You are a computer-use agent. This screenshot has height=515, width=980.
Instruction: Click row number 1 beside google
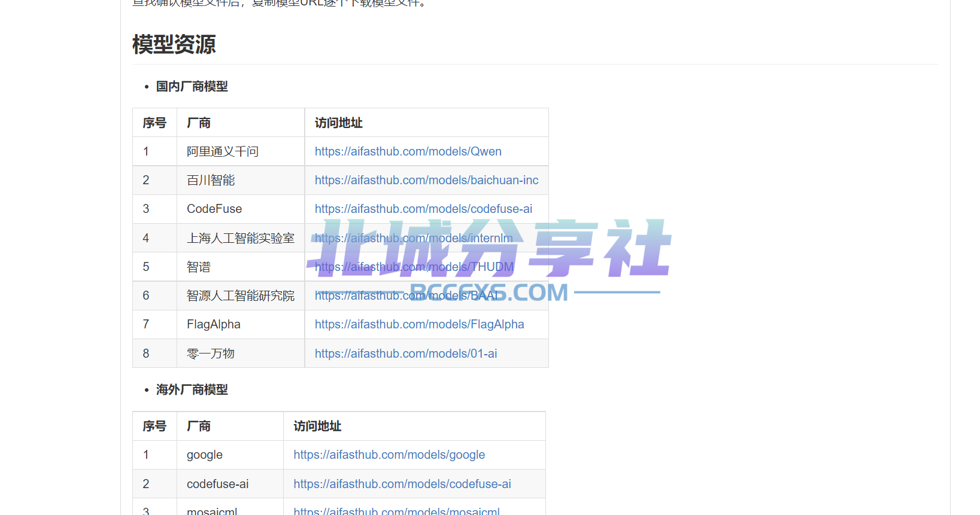146,455
